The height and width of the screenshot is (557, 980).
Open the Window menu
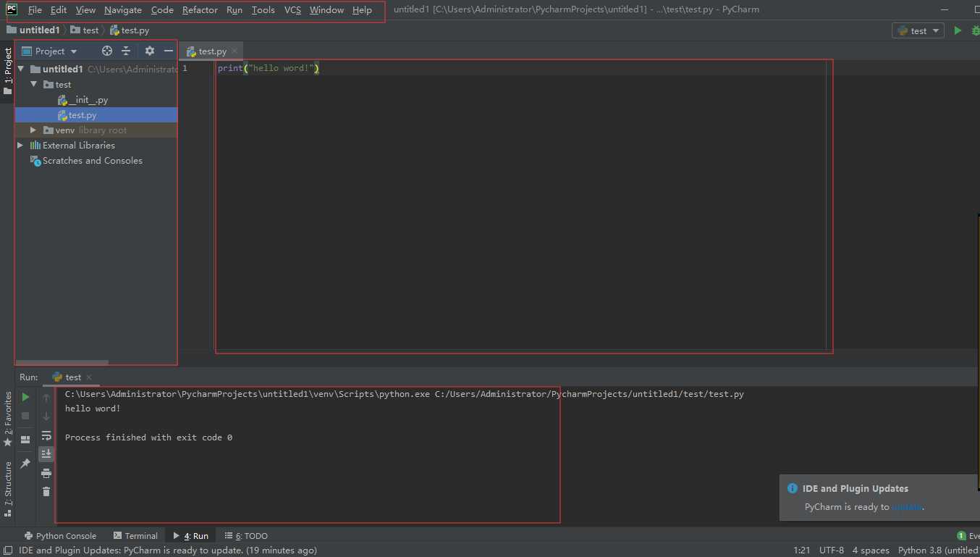tap(326, 10)
